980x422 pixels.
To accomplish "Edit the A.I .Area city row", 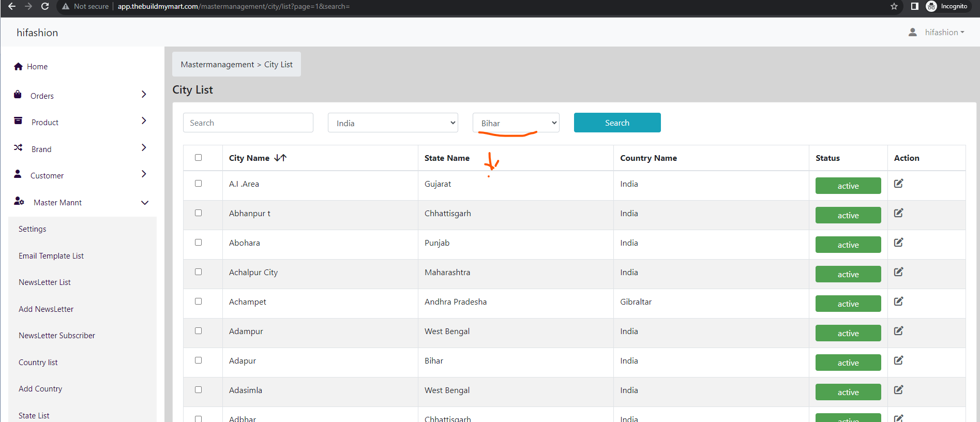I will coord(899,184).
